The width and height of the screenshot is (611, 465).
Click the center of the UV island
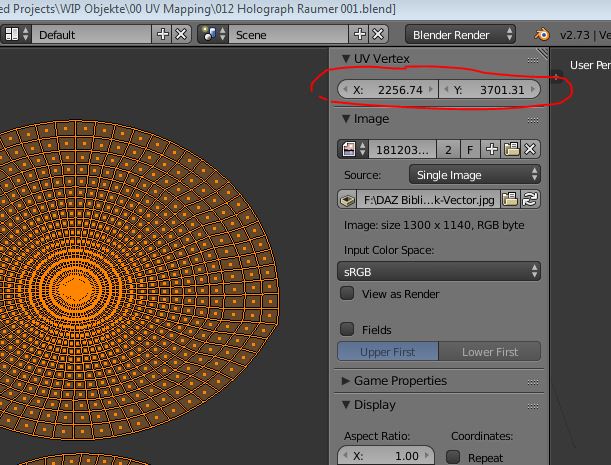(x=74, y=289)
